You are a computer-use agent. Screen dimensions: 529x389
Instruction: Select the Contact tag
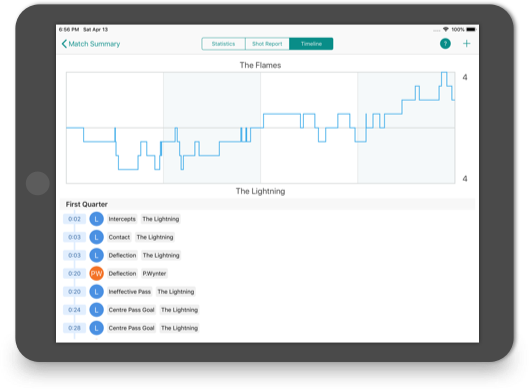119,237
